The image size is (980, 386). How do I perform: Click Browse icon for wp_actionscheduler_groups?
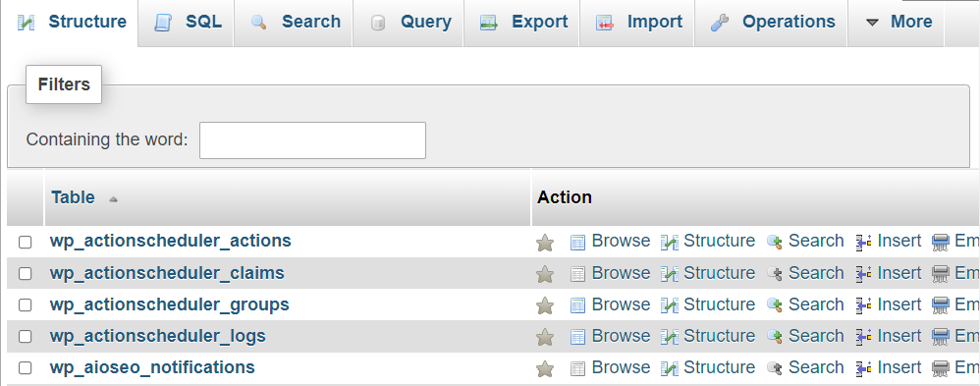pos(577,305)
